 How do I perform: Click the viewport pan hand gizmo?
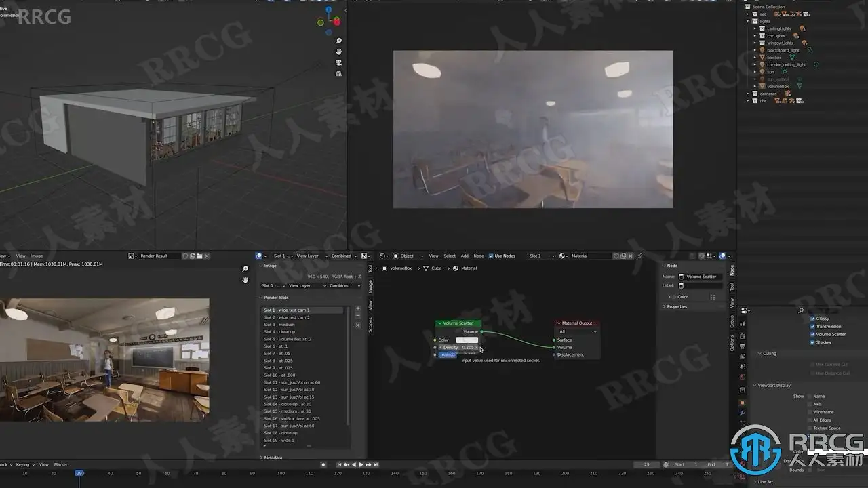coord(339,52)
